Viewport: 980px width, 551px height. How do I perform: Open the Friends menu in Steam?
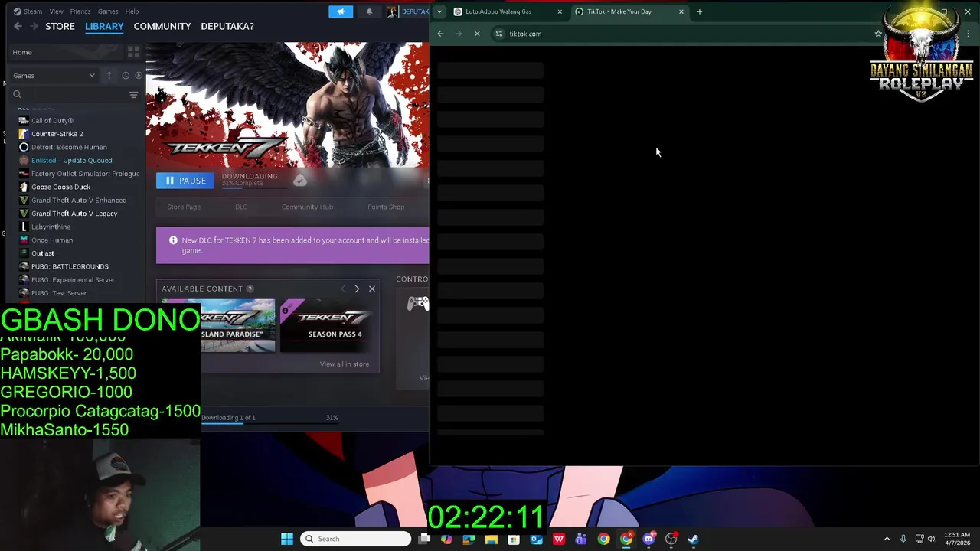pos(80,11)
